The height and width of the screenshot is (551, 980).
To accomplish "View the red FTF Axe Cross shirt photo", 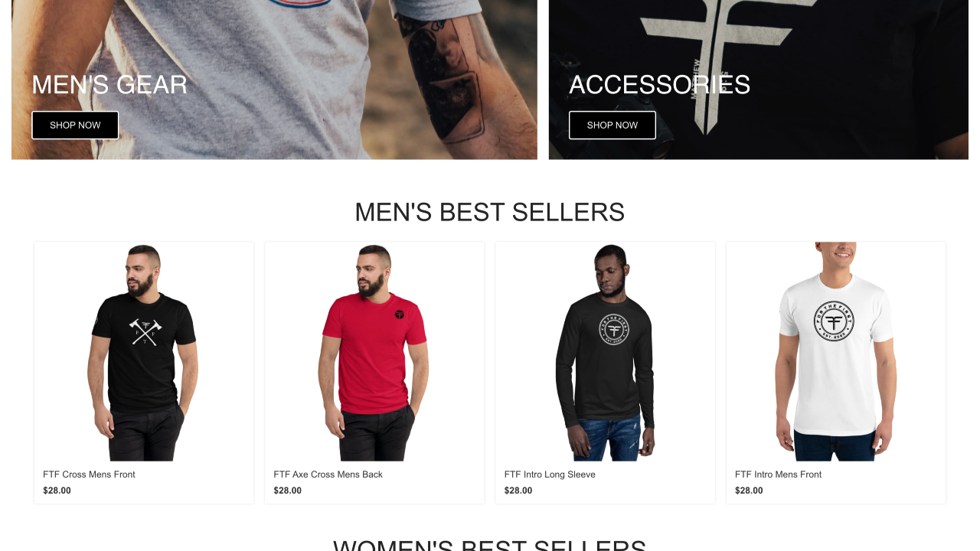I will pos(374,352).
